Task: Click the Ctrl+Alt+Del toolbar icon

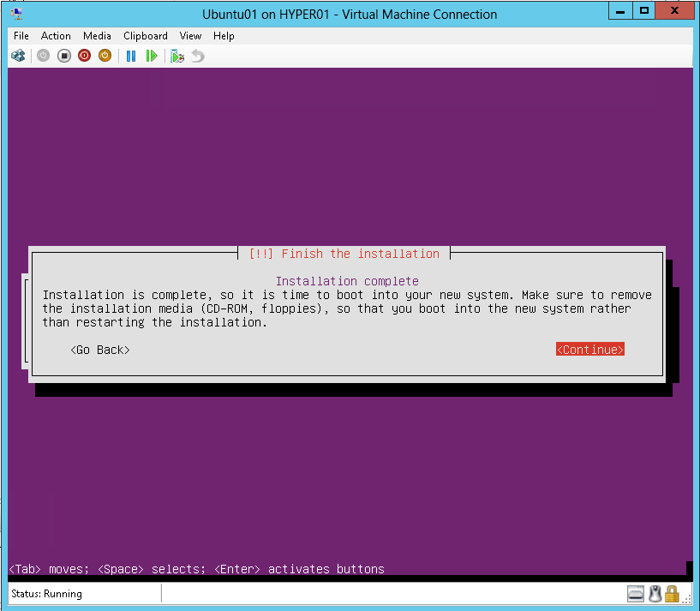Action: click(x=18, y=56)
